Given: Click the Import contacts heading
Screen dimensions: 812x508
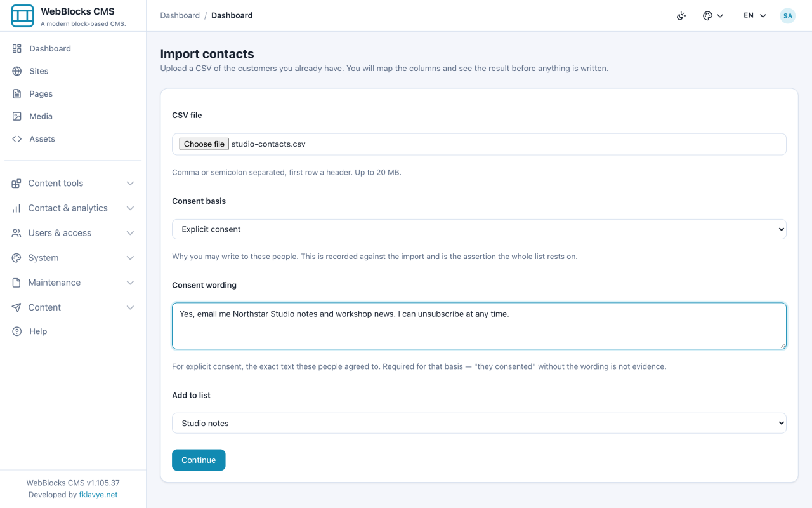Looking at the screenshot, I should (207, 54).
